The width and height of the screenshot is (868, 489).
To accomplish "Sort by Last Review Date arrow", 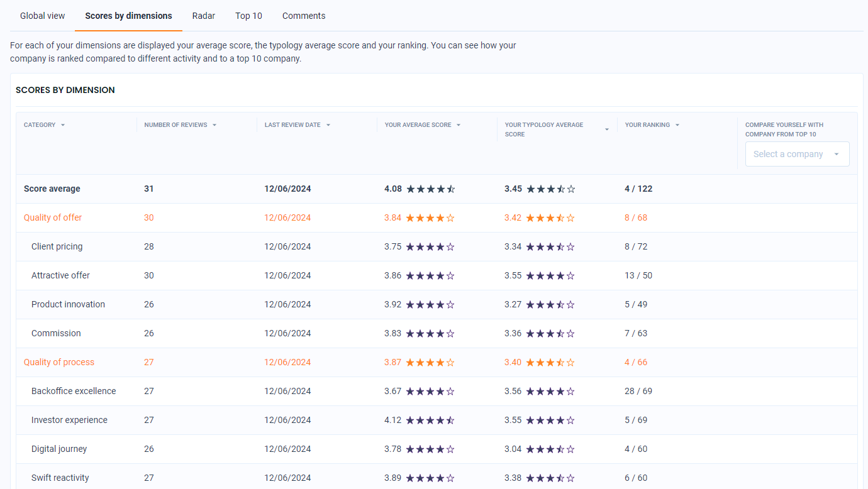I will [x=328, y=125].
